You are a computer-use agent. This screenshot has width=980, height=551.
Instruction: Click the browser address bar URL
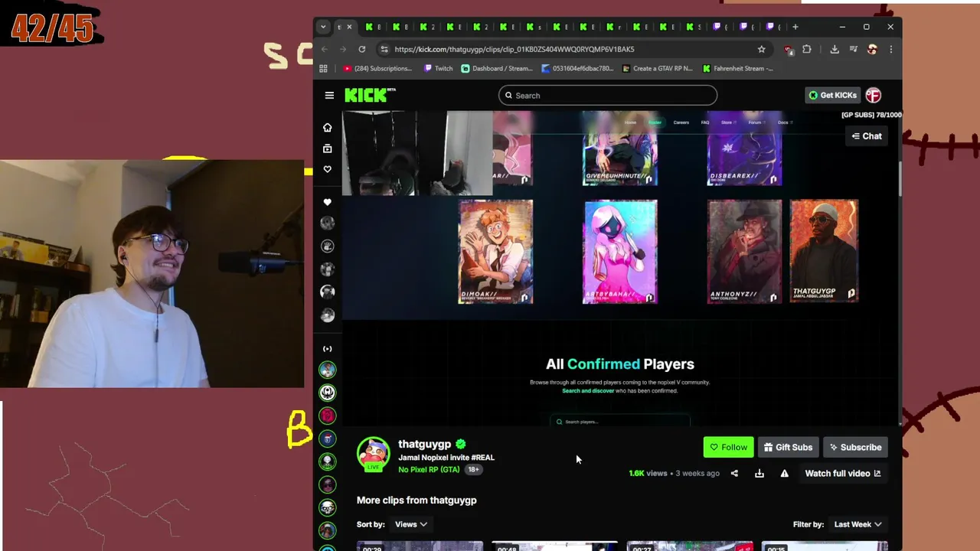514,49
